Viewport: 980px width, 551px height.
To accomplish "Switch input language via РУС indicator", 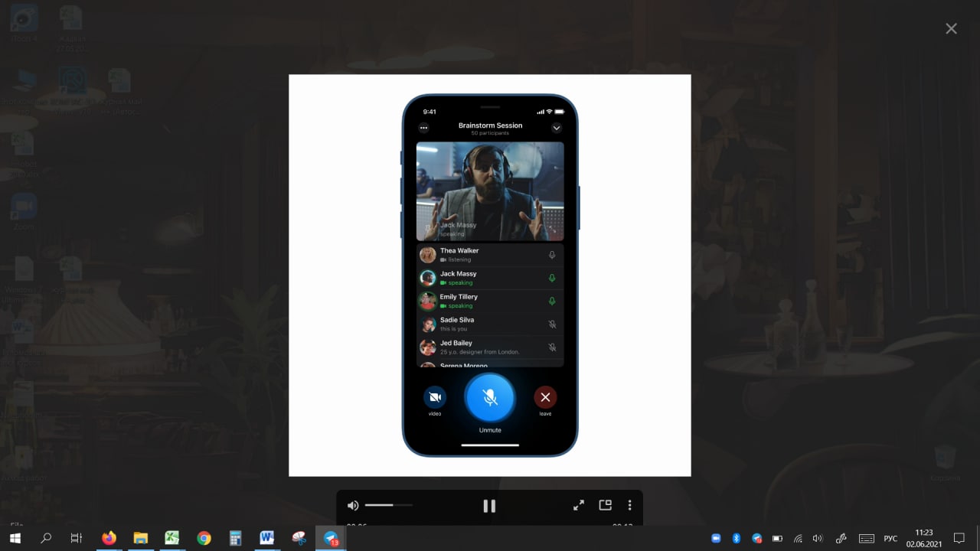I will tap(890, 538).
